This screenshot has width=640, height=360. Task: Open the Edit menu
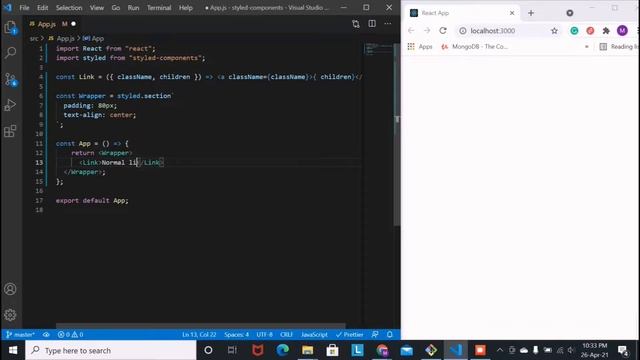42,8
